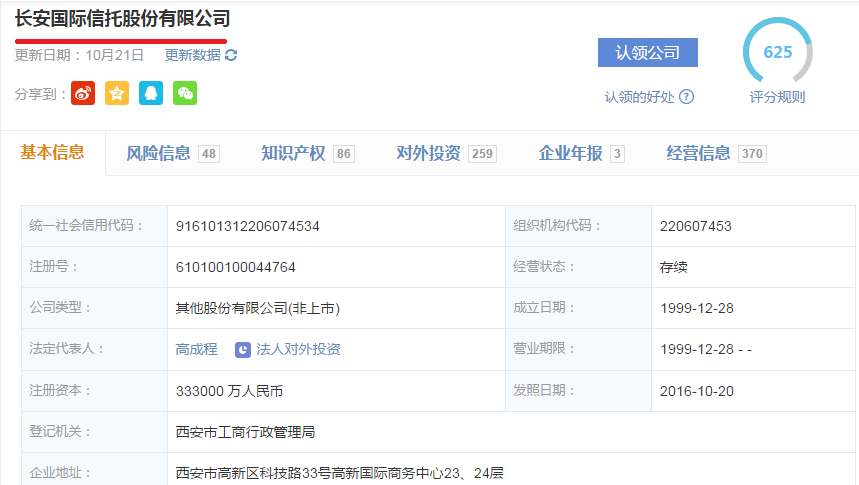Click business term value 1999-12-28 - -
The width and height of the screenshot is (859, 485).
point(706,350)
